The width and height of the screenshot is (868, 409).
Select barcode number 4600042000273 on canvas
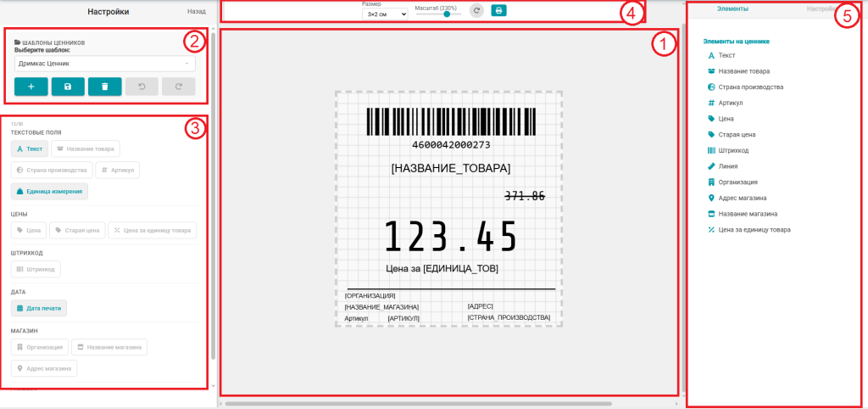click(451, 144)
